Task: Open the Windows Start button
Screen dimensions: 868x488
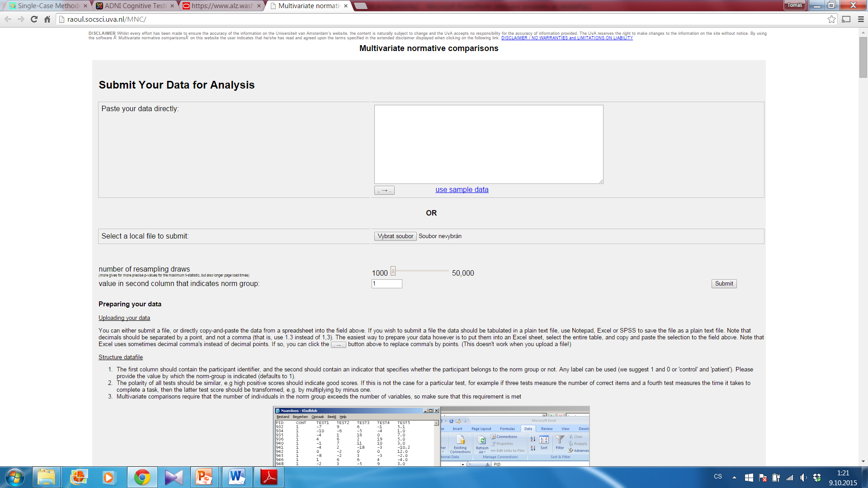Action: click(14, 477)
